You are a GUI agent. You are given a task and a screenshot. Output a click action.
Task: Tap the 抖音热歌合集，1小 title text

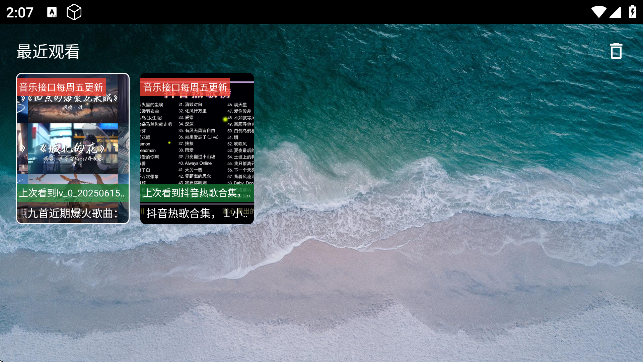click(x=197, y=213)
